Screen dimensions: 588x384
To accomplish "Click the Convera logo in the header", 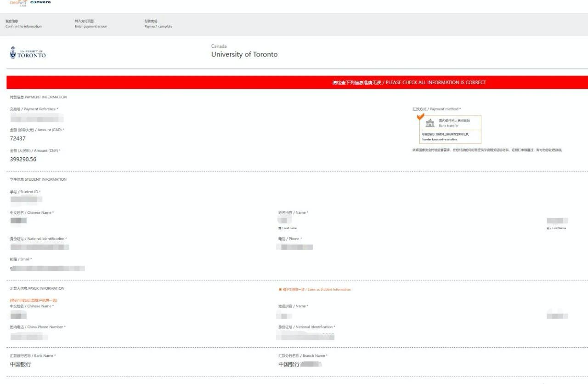I will coord(40,2).
